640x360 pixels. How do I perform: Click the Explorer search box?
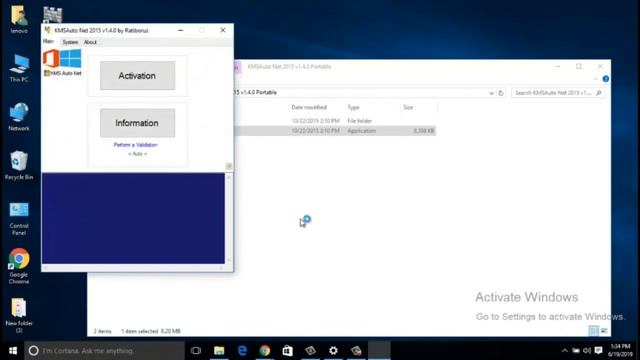(x=558, y=93)
